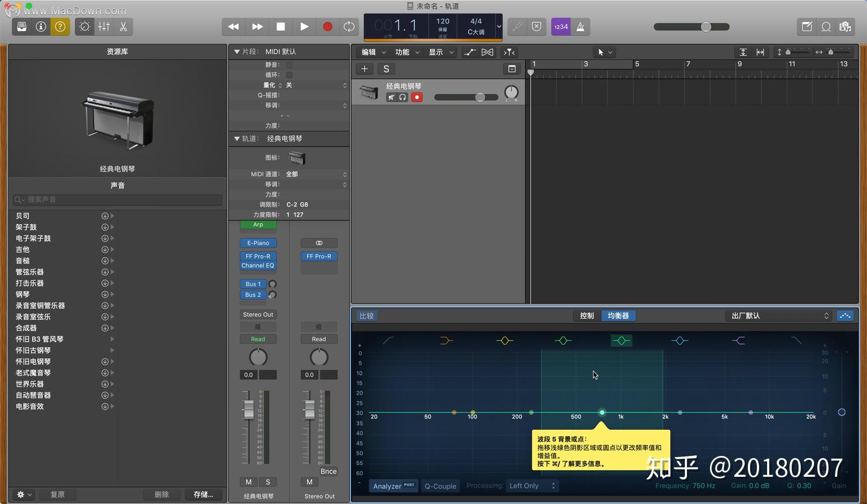The height and width of the screenshot is (504, 867).
Task: Click the E-Piano instrument slot
Action: 258,243
